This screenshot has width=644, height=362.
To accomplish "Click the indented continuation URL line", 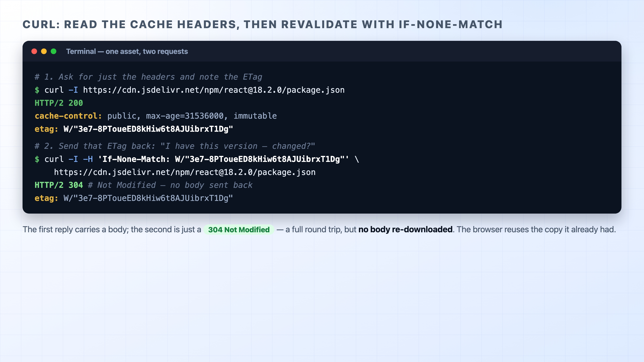I will pyautogui.click(x=185, y=172).
